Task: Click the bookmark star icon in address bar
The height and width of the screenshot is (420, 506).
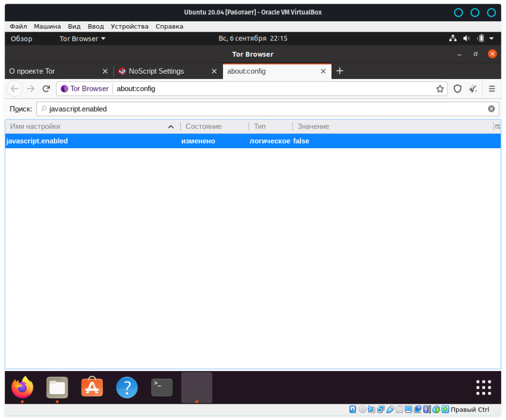Action: tap(440, 89)
